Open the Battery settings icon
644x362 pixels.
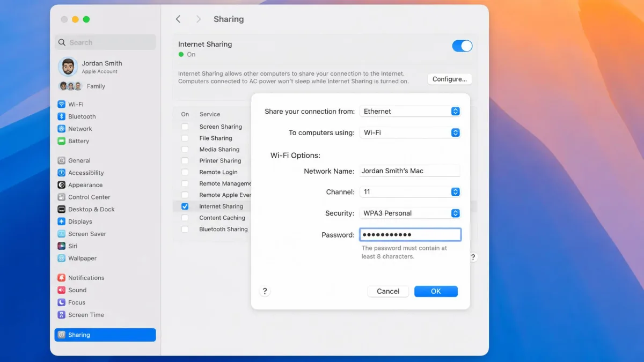pos(62,141)
